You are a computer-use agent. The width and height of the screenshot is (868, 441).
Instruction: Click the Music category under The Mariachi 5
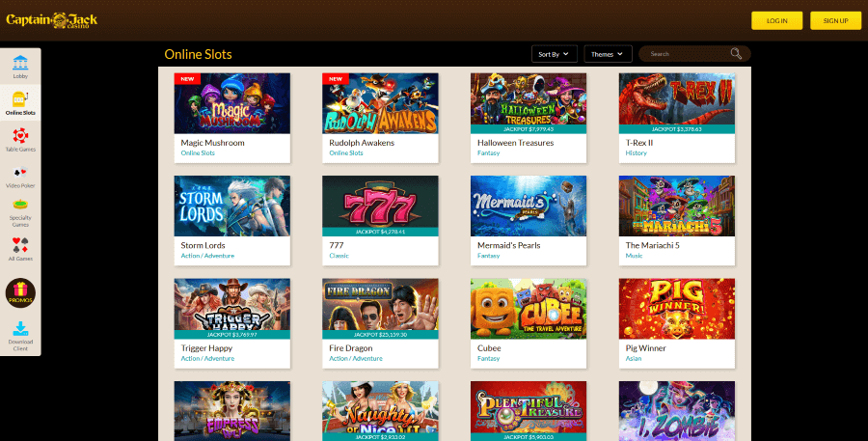pyautogui.click(x=634, y=256)
